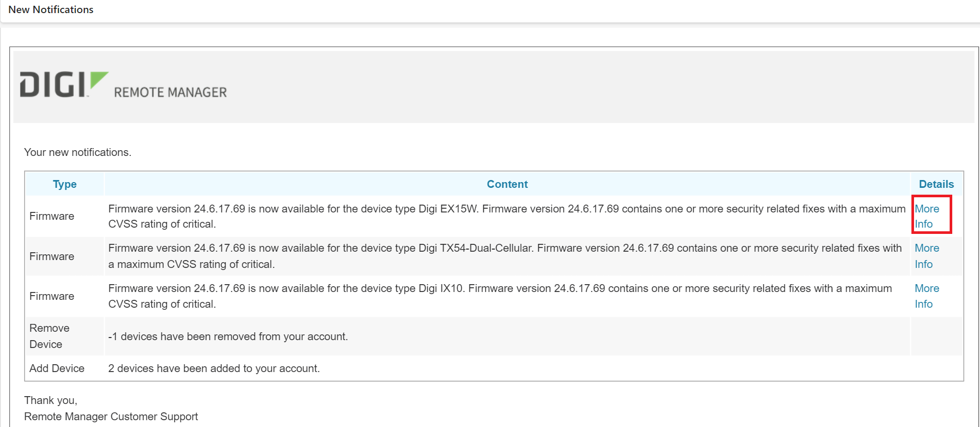This screenshot has height=427, width=980.
Task: Click the Digi EX15W firmware description text
Action: pyautogui.click(x=507, y=216)
